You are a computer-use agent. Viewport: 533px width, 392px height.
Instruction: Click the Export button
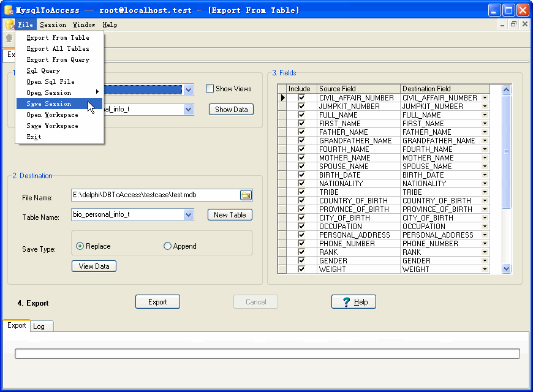(157, 302)
